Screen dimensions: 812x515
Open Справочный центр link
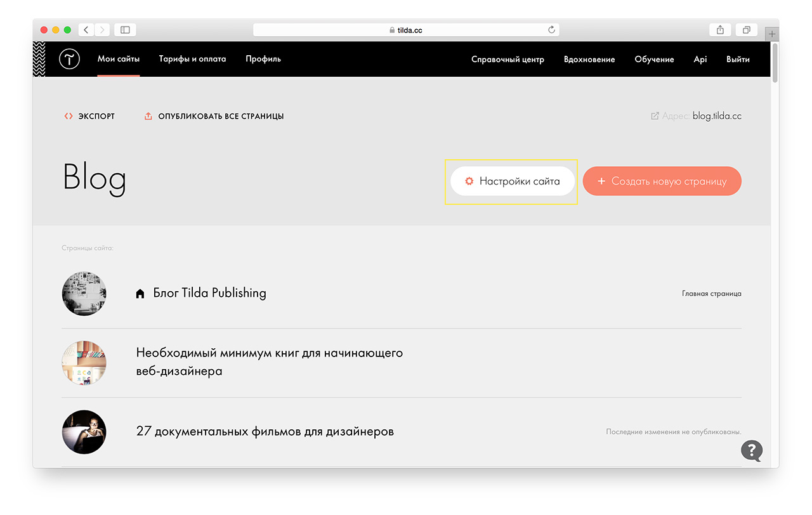click(x=507, y=60)
